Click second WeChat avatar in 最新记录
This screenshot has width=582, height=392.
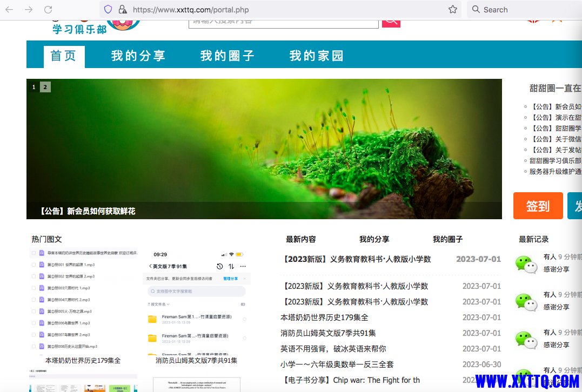coord(526,302)
